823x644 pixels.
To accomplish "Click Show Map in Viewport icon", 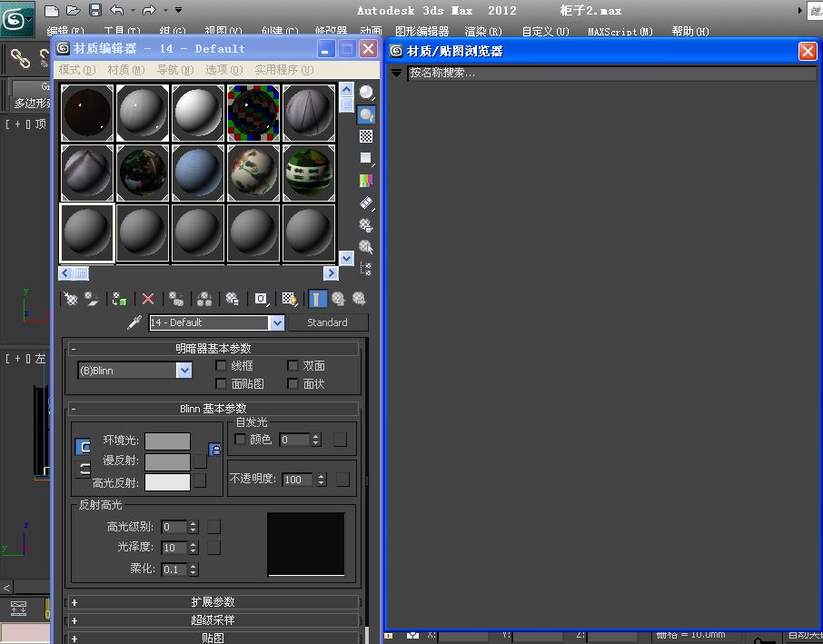I will tap(289, 299).
